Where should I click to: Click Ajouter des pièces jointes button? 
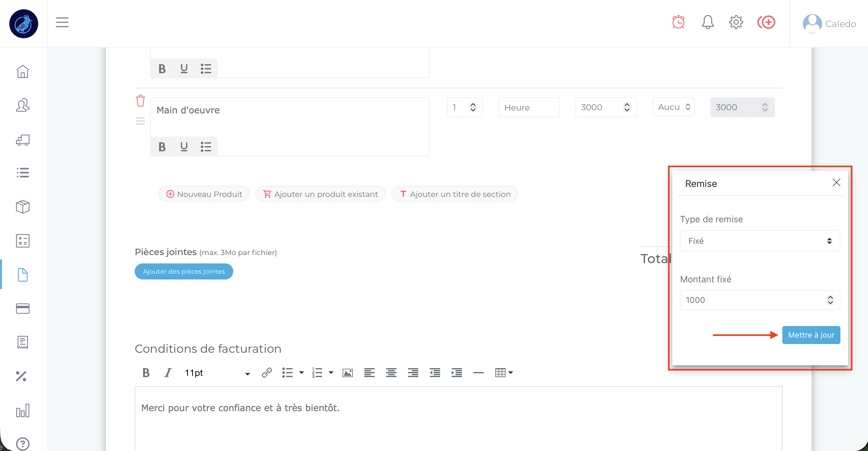(184, 271)
